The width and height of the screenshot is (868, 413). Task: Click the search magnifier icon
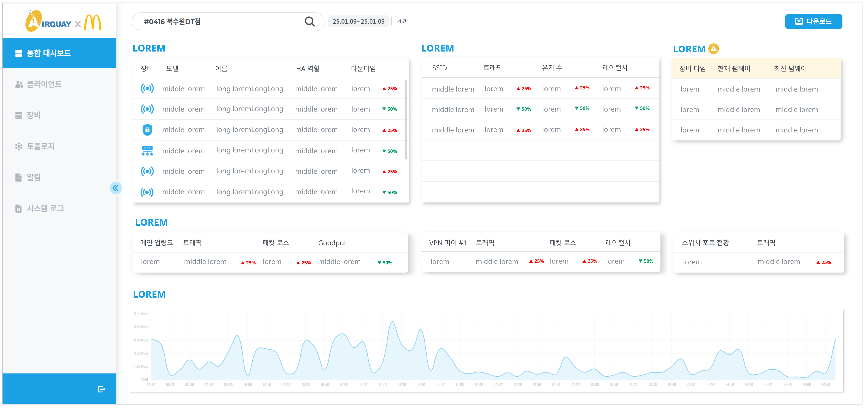[309, 22]
